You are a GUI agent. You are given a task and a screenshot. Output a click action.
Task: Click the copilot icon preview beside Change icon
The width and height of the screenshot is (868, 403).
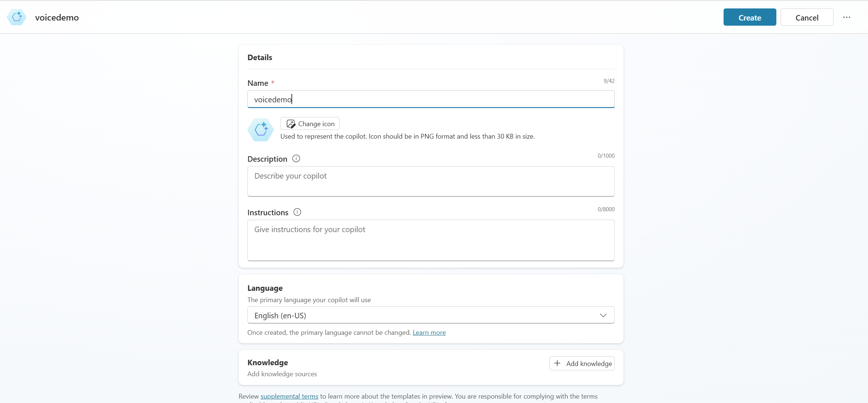click(261, 129)
